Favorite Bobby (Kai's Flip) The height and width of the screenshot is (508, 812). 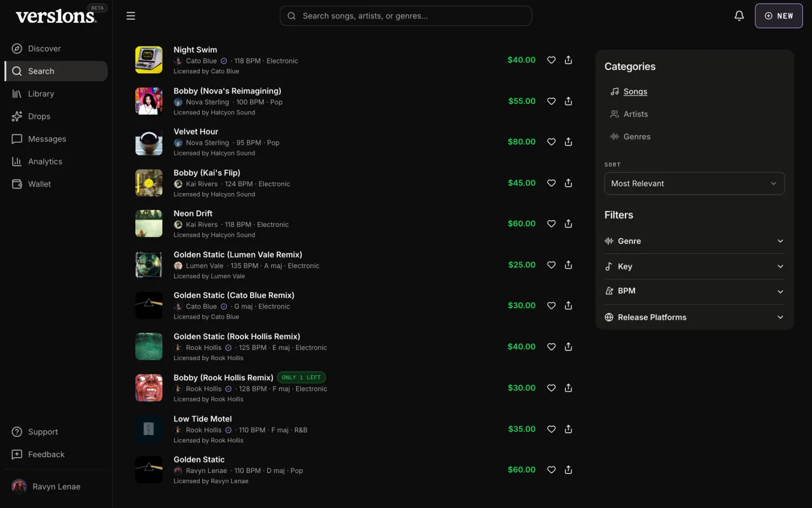point(551,183)
